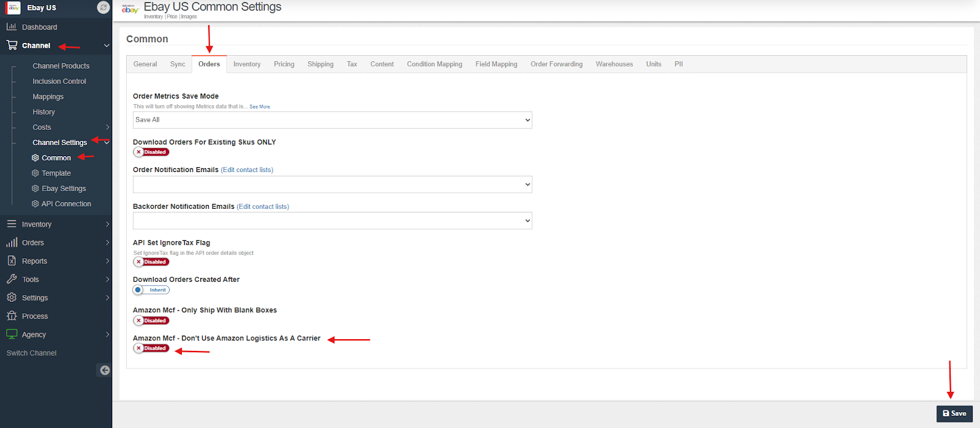Open the Shipping tab

(320, 64)
